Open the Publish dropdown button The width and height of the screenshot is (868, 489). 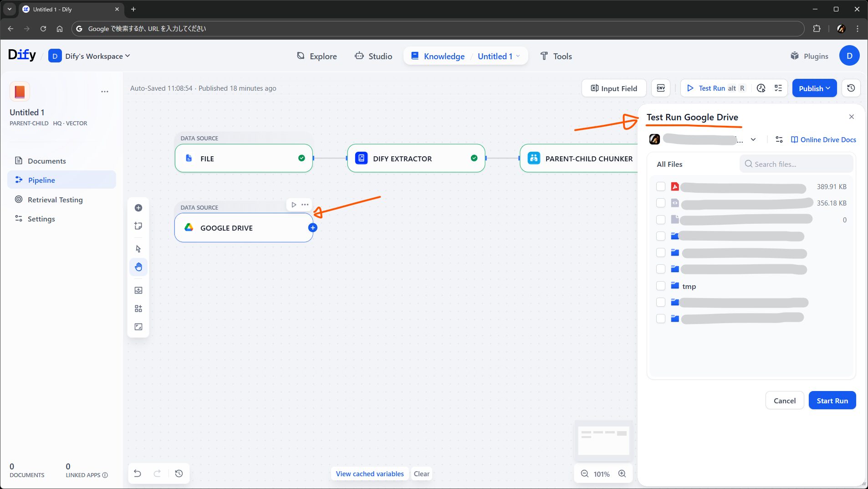tap(814, 88)
